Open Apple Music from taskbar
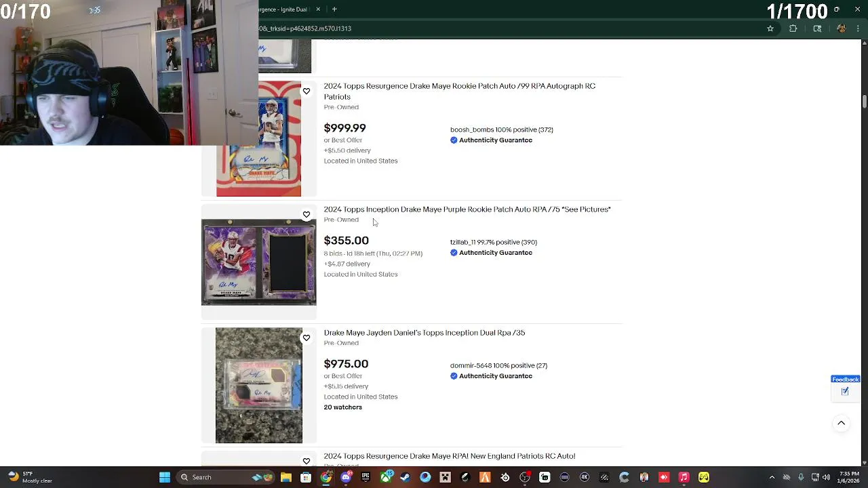Image resolution: width=868 pixels, height=488 pixels. click(684, 477)
